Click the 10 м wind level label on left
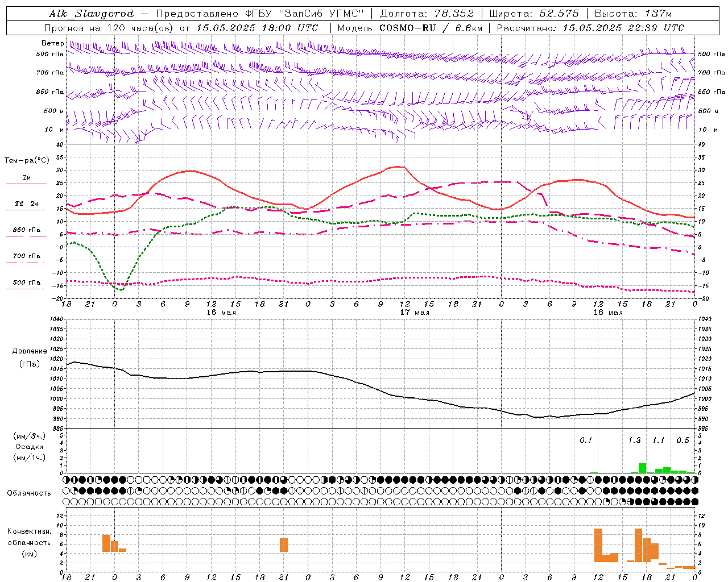This screenshot has height=582, width=728. pos(55,130)
